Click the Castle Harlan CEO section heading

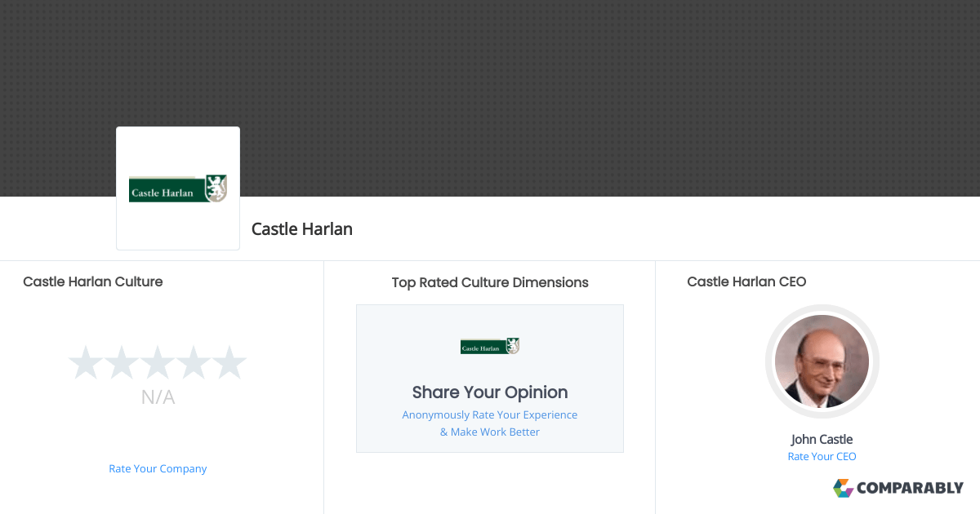coord(746,281)
